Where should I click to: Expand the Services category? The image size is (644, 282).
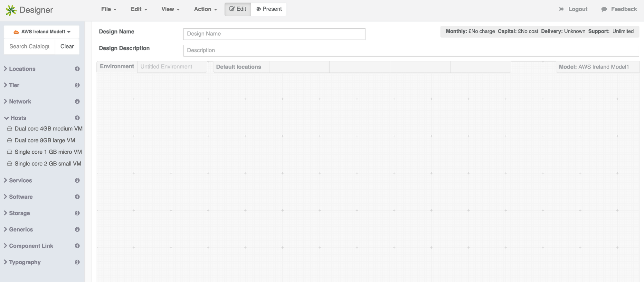[x=20, y=180]
